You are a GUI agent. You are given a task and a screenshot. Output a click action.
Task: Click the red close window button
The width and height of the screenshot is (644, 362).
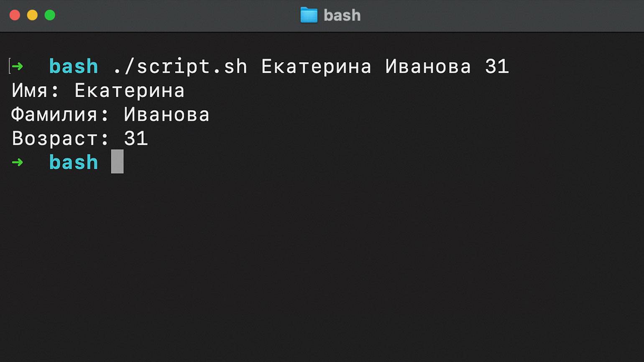tap(15, 15)
